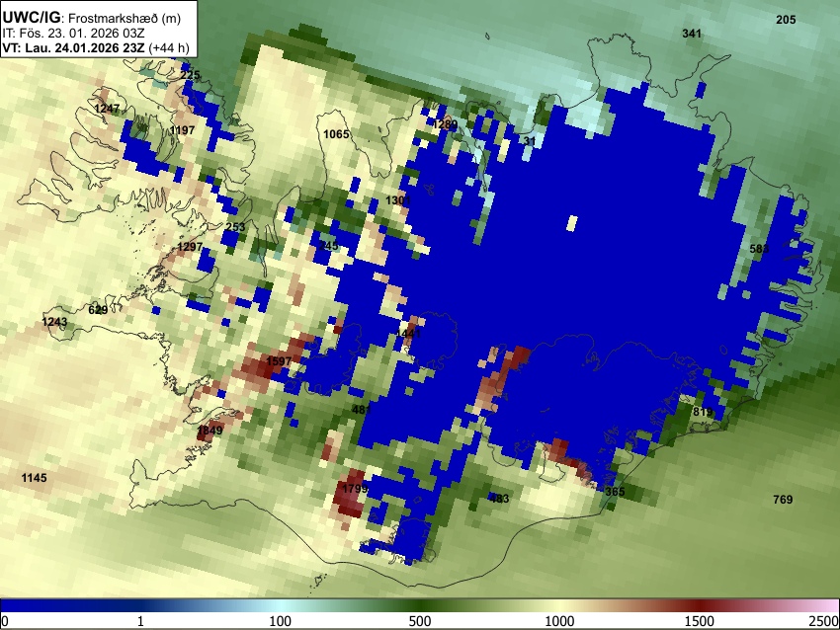Image resolution: width=840 pixels, height=630 pixels.
Task: Click the map value 31
Action: coord(530,141)
